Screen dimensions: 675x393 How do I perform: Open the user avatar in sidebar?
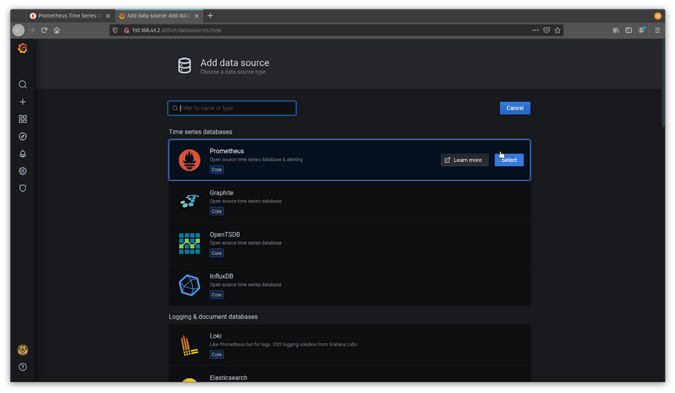click(23, 350)
